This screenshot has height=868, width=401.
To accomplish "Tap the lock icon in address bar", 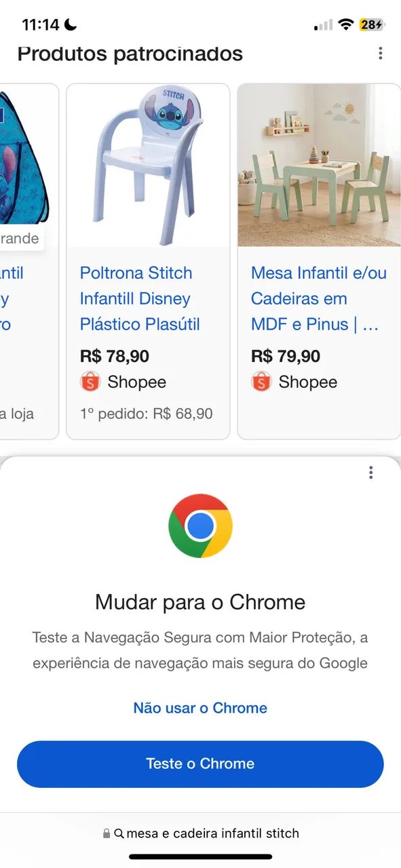I will coord(107,833).
